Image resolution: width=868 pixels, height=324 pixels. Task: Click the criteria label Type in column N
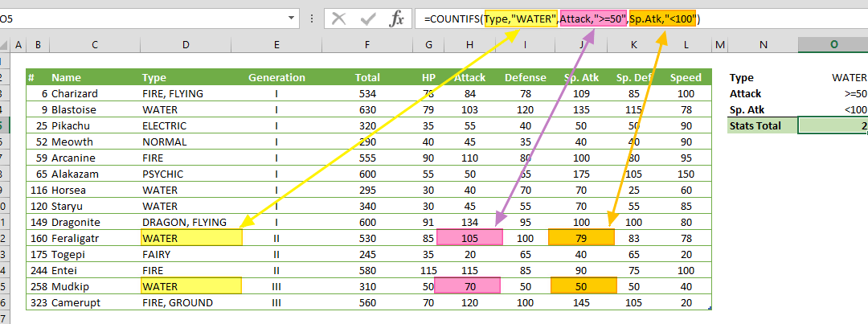(764, 77)
